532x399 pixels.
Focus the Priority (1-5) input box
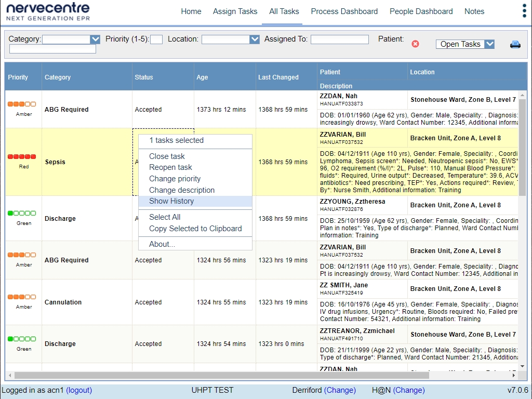click(x=156, y=39)
